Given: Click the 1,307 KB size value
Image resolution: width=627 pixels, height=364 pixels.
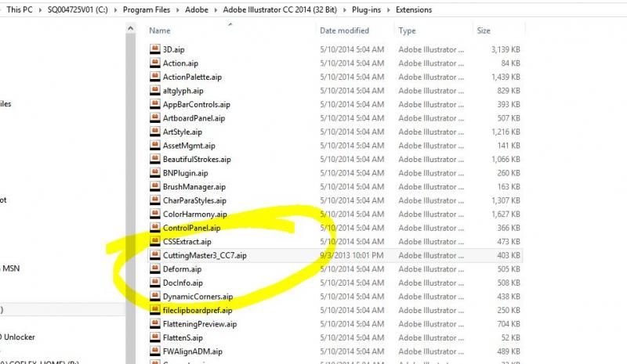Looking at the screenshot, I should (x=506, y=200).
